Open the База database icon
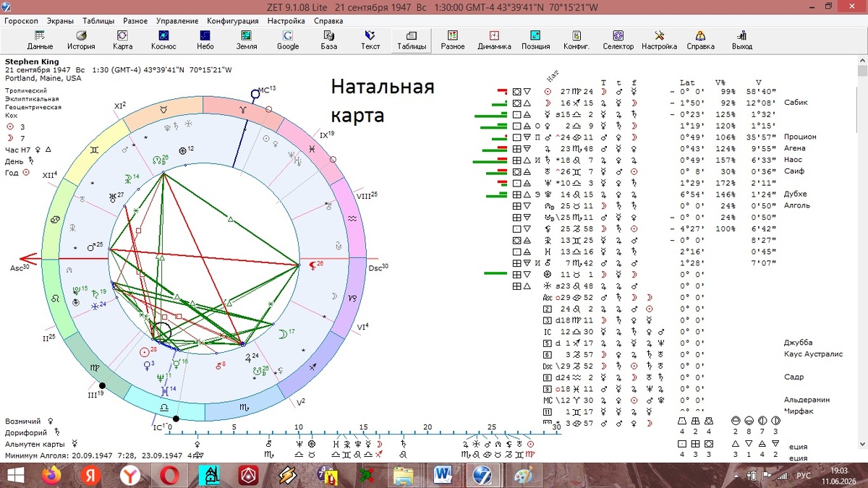Image resolution: width=868 pixels, height=488 pixels. click(329, 40)
